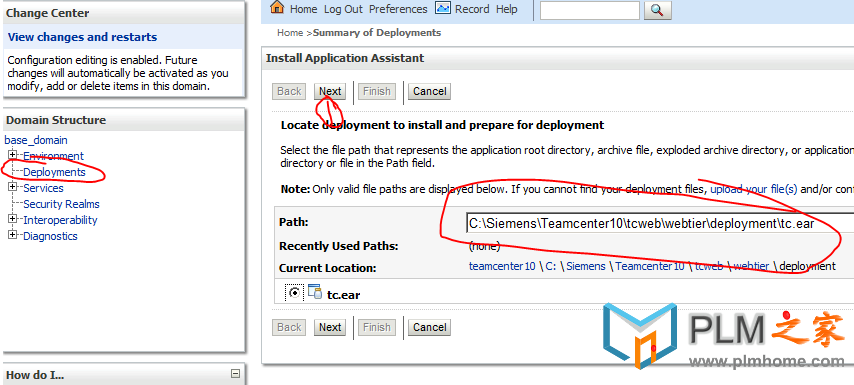Viewport: 854px width, 385px height.
Task: Open Environment in Domain Structure
Action: (53, 156)
